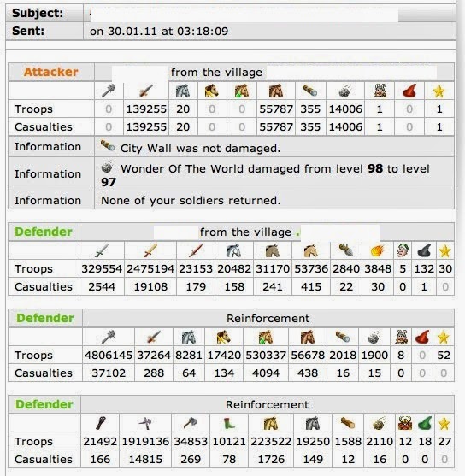Click the green settler hat in the last Reinforcement table
The height and width of the screenshot is (476, 465).
coord(425,423)
